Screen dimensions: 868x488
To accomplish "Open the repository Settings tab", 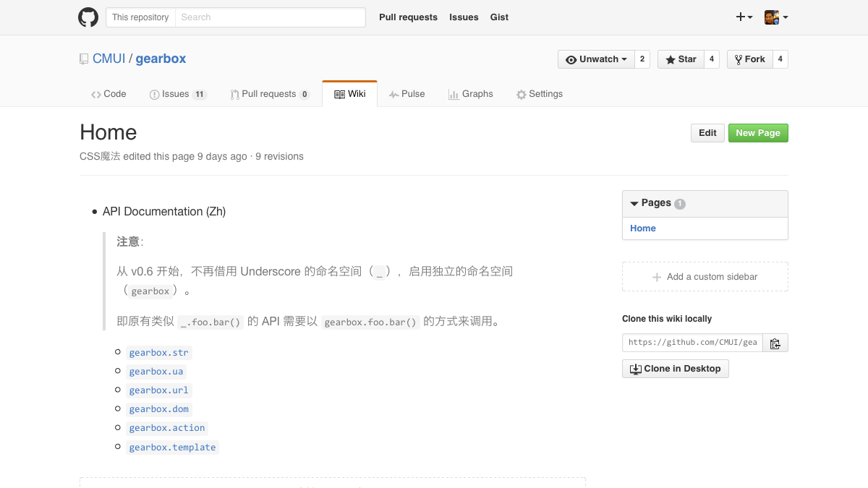I will click(539, 94).
